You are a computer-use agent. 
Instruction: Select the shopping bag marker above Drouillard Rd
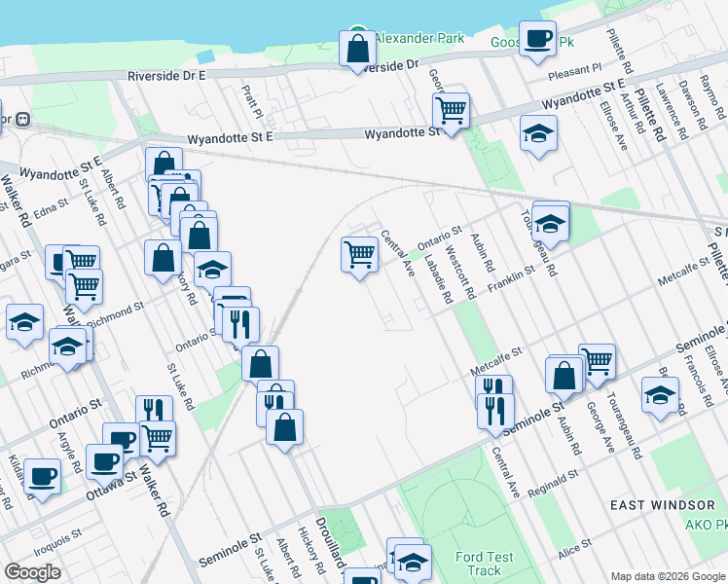(x=284, y=429)
